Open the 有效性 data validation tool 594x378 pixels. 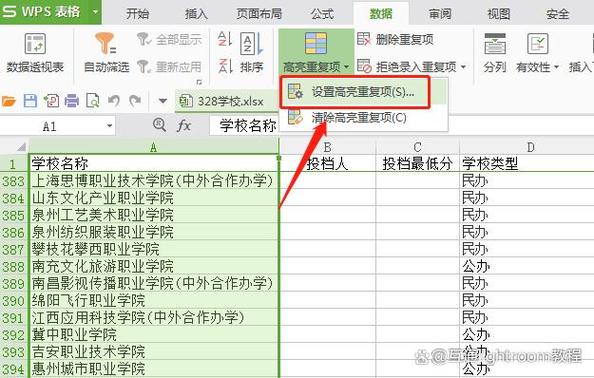[x=537, y=53]
